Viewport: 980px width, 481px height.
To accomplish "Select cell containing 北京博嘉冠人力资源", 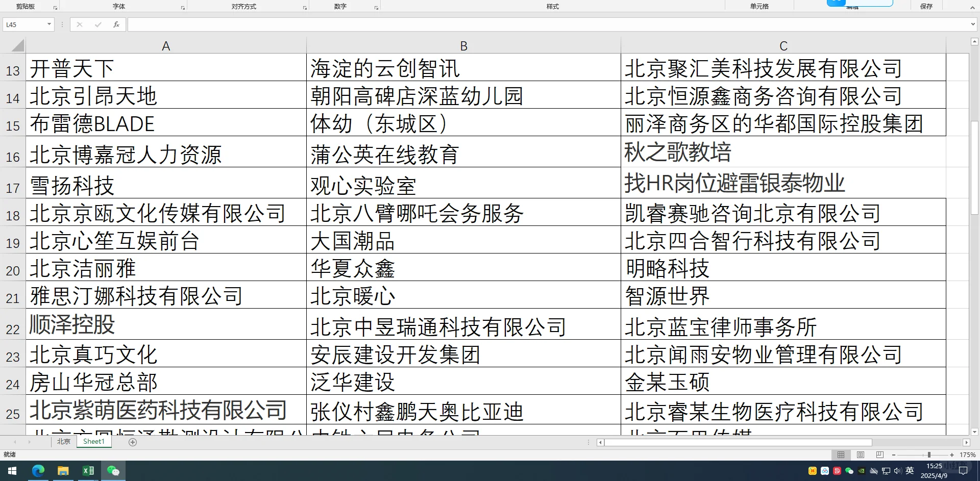I will 166,153.
